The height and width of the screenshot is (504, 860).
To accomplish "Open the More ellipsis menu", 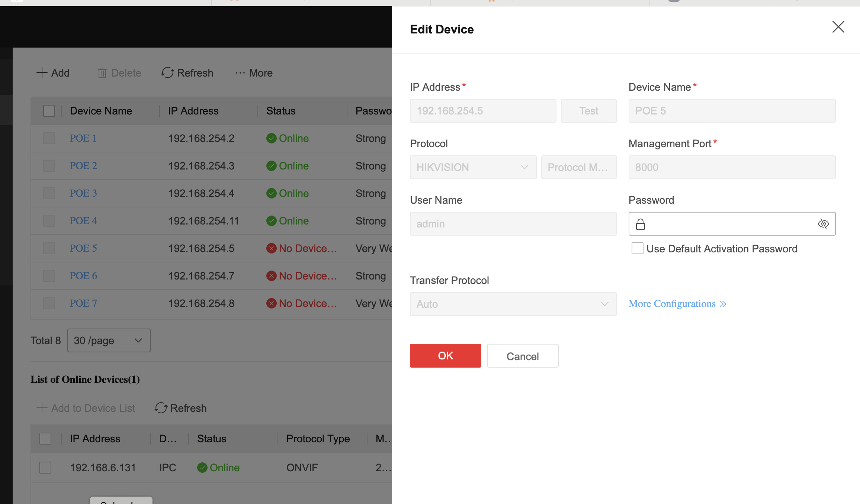I will (254, 73).
